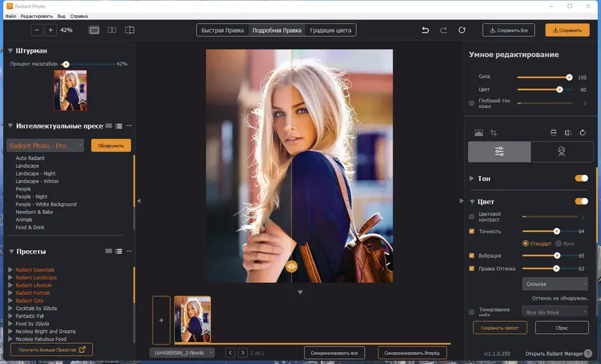Enable Глубокий тон кожи checkbox
The image size is (601, 364).
[x=472, y=104]
